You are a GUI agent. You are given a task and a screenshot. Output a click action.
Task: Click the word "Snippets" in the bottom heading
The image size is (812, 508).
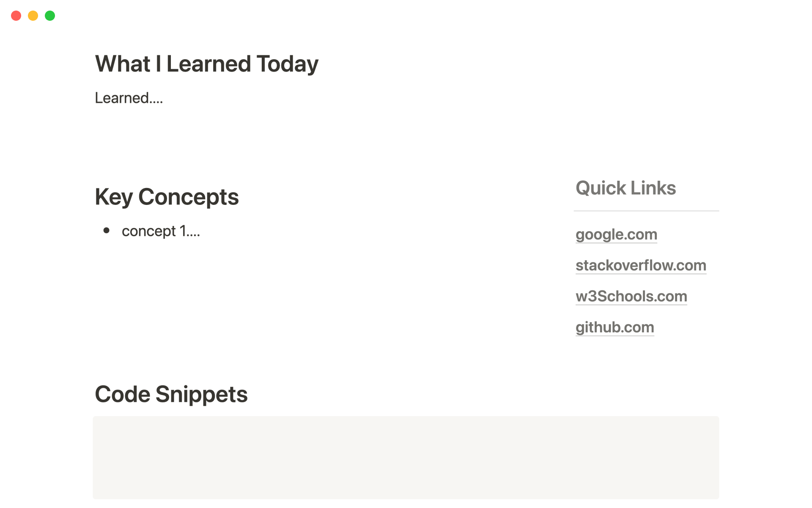[201, 395]
